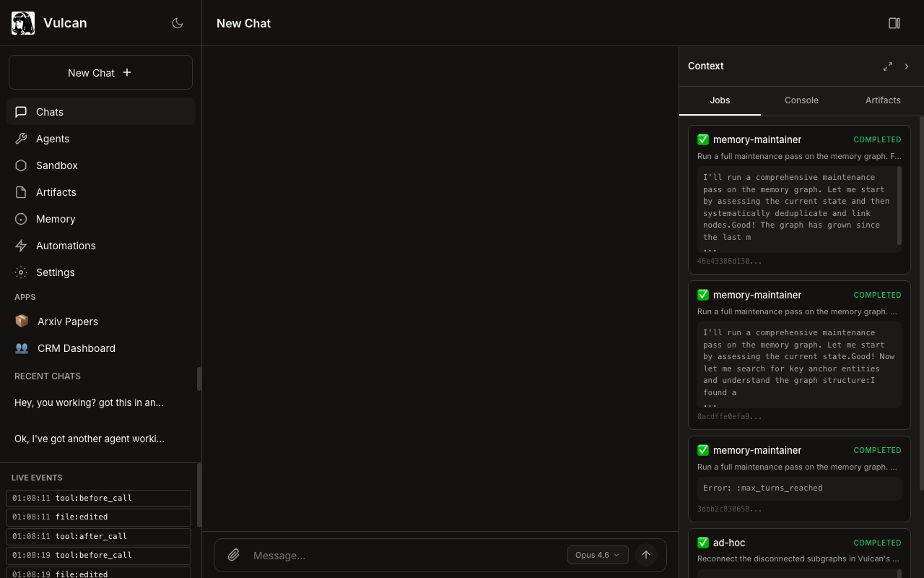Open Memory in the sidebar
This screenshot has height=578, width=924.
(x=56, y=219)
